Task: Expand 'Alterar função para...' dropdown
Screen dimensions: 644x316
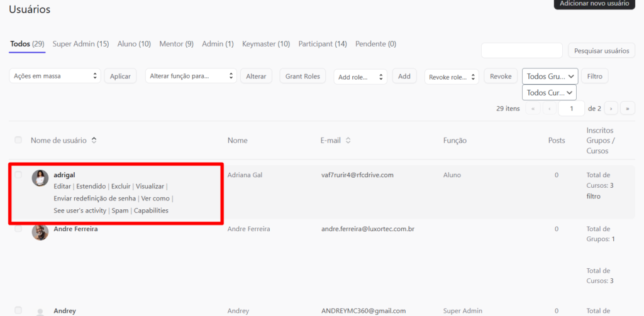Action: (191, 76)
